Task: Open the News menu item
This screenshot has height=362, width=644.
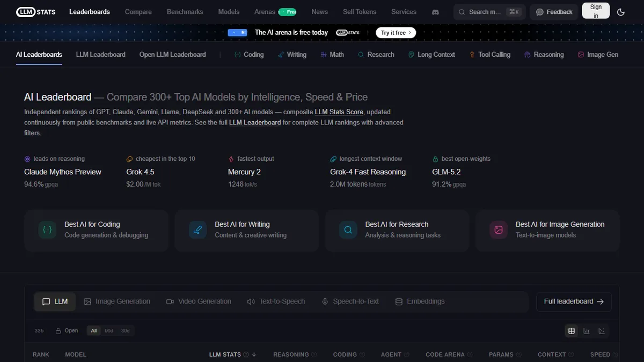Action: 320,12
